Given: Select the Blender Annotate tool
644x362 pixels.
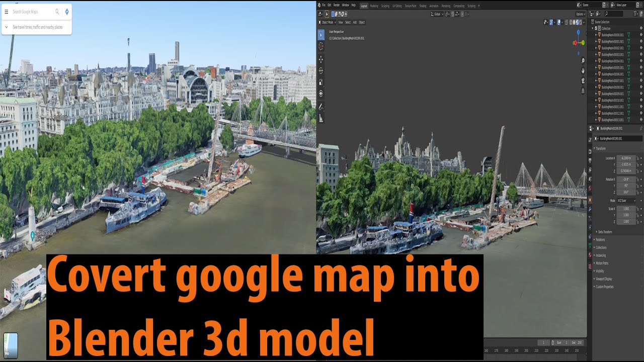Looking at the screenshot, I should point(321,107).
